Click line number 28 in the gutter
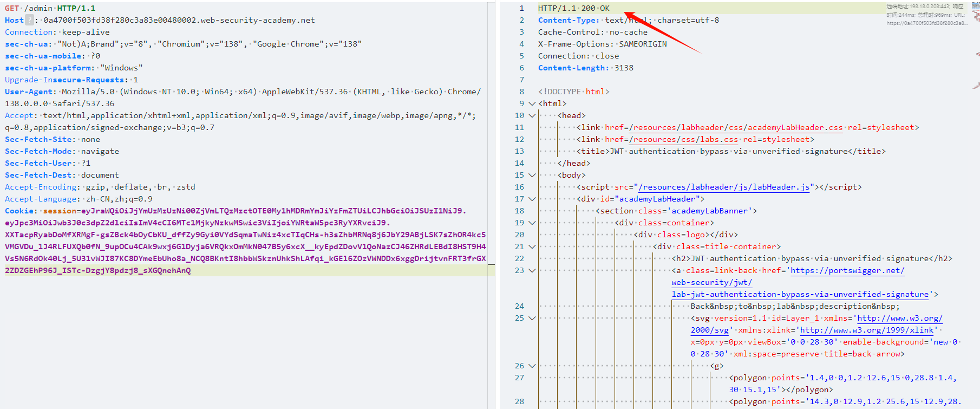 (x=520, y=401)
